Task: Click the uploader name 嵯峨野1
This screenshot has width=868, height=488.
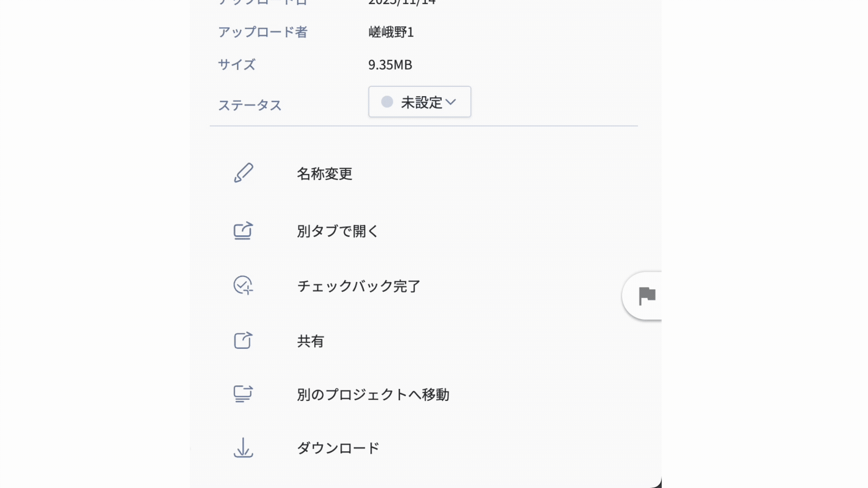Action: point(391,32)
